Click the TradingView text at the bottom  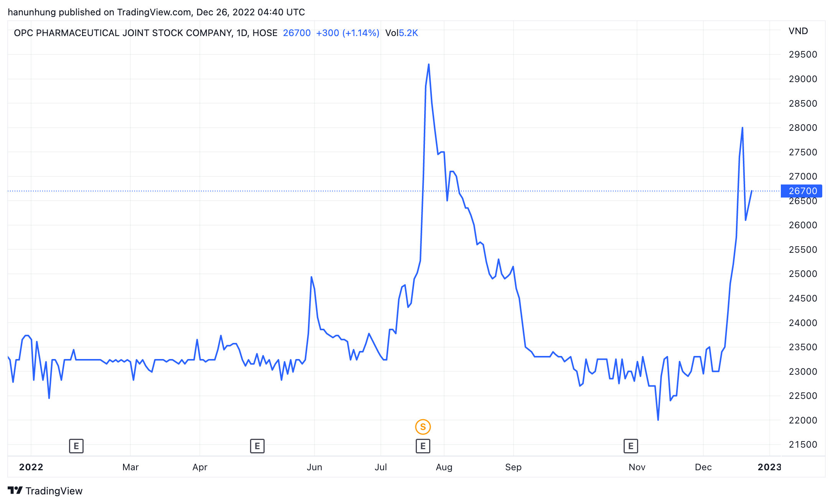(54, 491)
